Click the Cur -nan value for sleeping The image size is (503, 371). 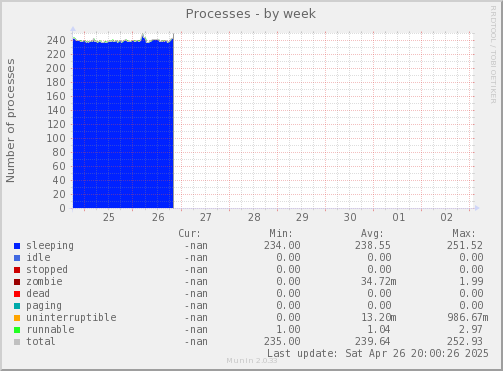pyautogui.click(x=196, y=246)
